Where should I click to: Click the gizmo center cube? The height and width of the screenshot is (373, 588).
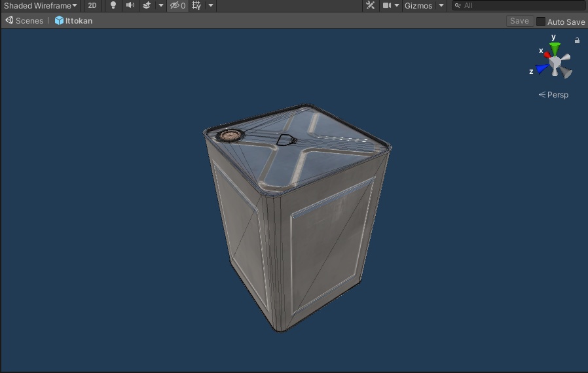(555, 62)
